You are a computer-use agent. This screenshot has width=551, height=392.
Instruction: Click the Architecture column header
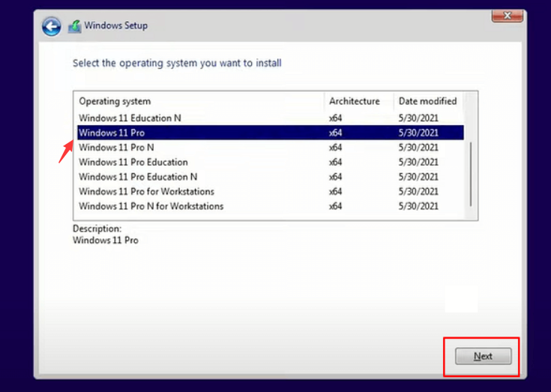(354, 101)
